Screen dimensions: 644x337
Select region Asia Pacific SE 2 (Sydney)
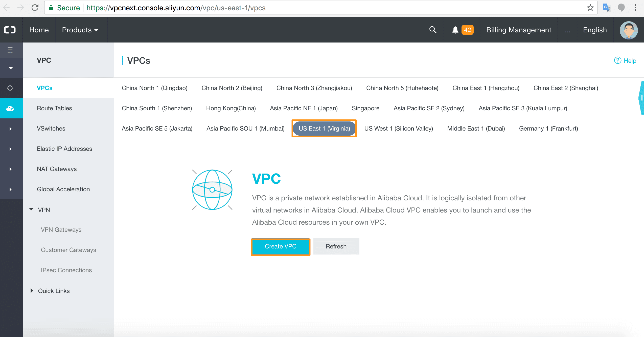coord(429,108)
